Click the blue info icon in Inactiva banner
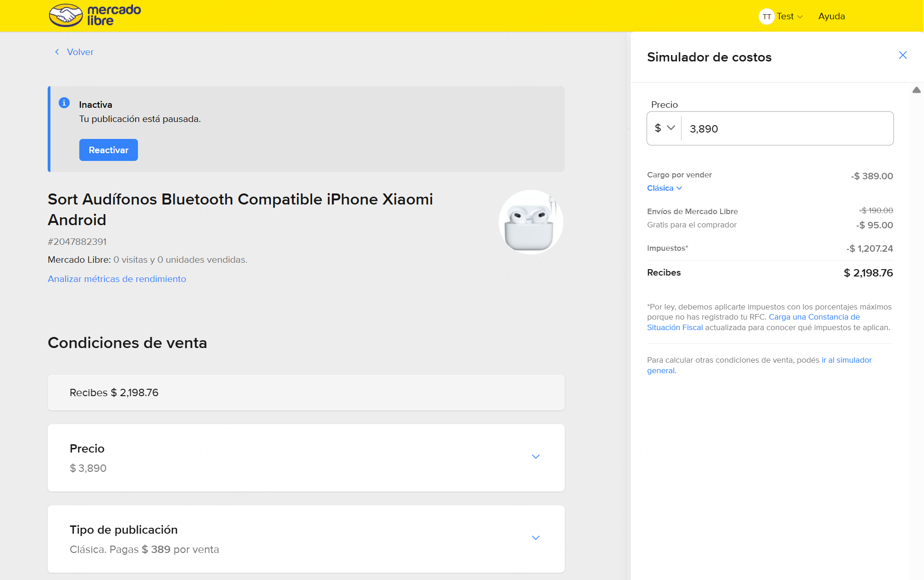This screenshot has height=580, width=924. click(64, 103)
